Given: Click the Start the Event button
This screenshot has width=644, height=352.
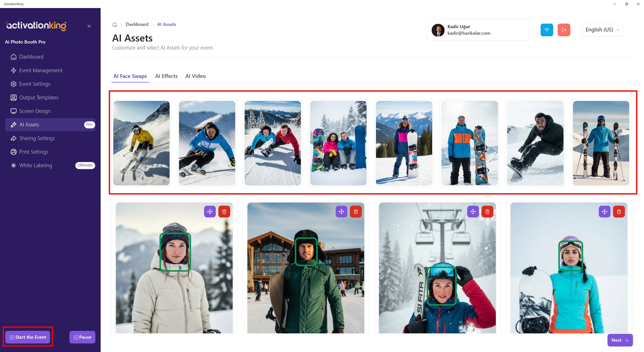Looking at the screenshot, I should (28, 337).
